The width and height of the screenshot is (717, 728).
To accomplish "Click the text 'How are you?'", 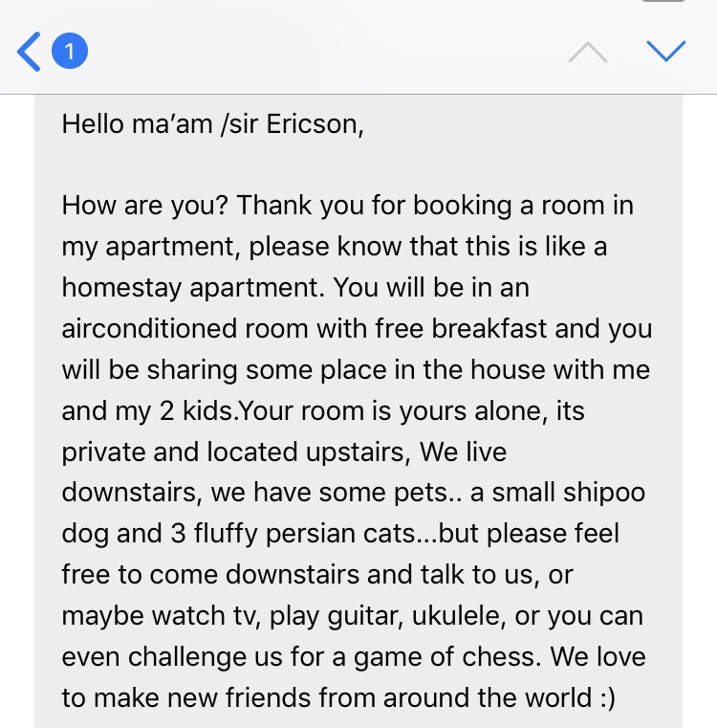I will [x=145, y=206].
